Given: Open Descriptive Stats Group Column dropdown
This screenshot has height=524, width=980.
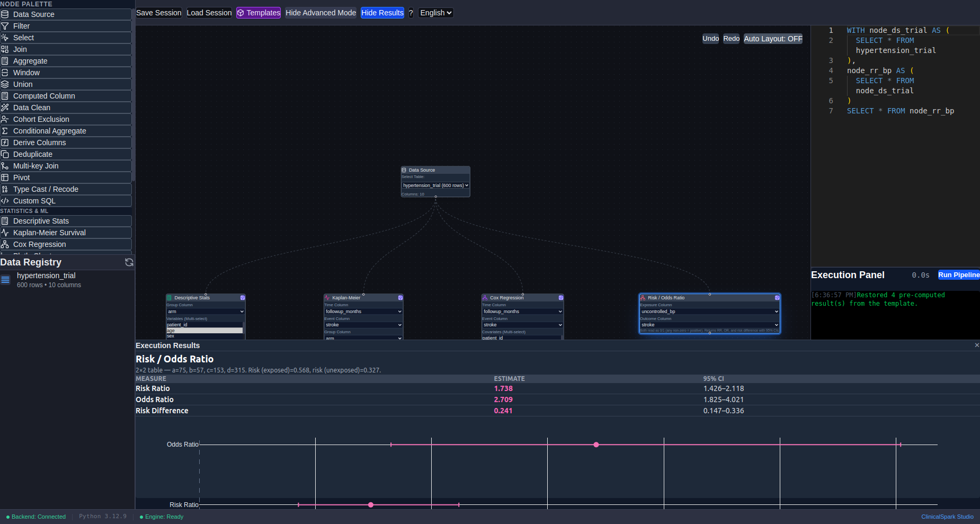Looking at the screenshot, I should click(x=206, y=312).
